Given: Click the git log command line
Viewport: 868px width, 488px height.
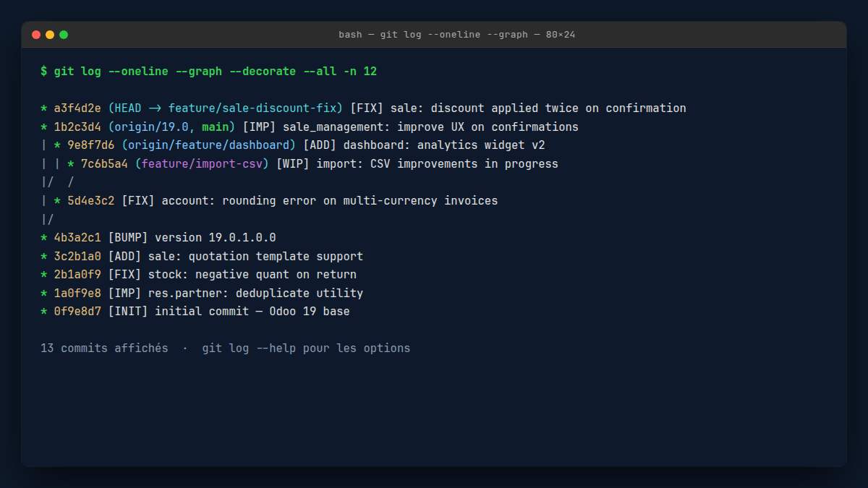Looking at the screenshot, I should click(x=209, y=72).
